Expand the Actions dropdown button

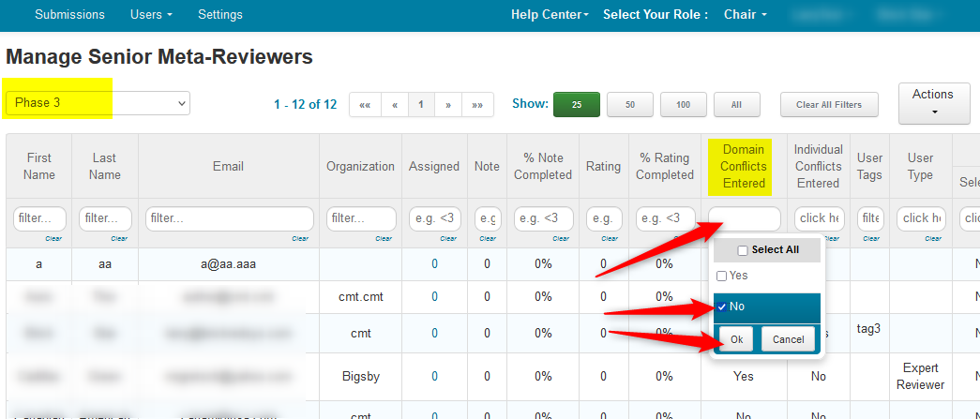pos(932,103)
